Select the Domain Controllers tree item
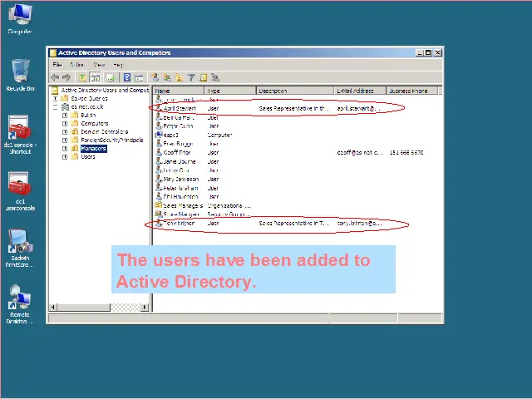532x399 pixels. [105, 131]
